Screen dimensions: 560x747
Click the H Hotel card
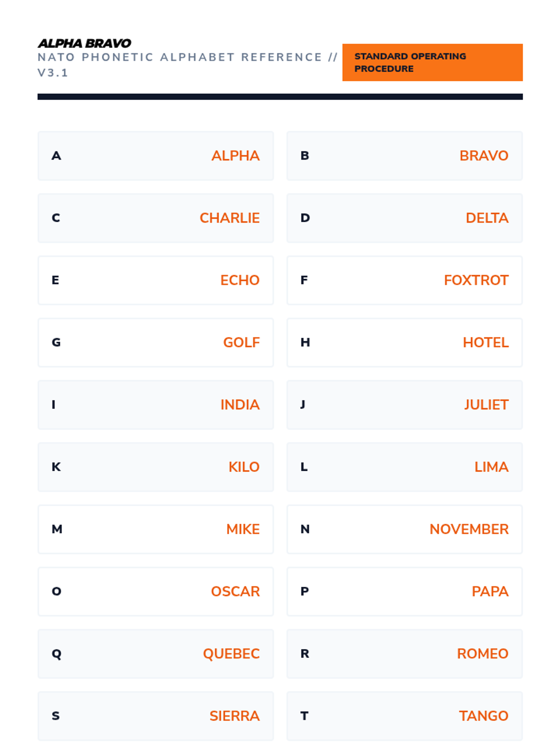[405, 343]
